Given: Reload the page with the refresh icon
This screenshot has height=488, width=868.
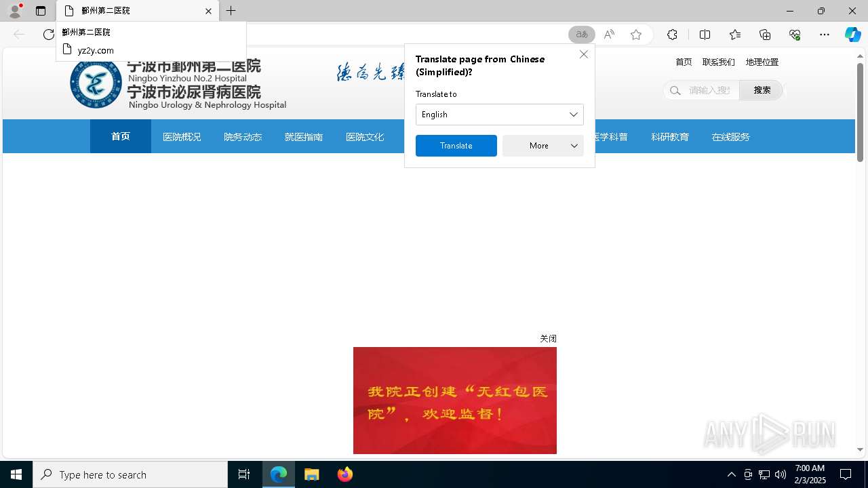Looking at the screenshot, I should [48, 35].
